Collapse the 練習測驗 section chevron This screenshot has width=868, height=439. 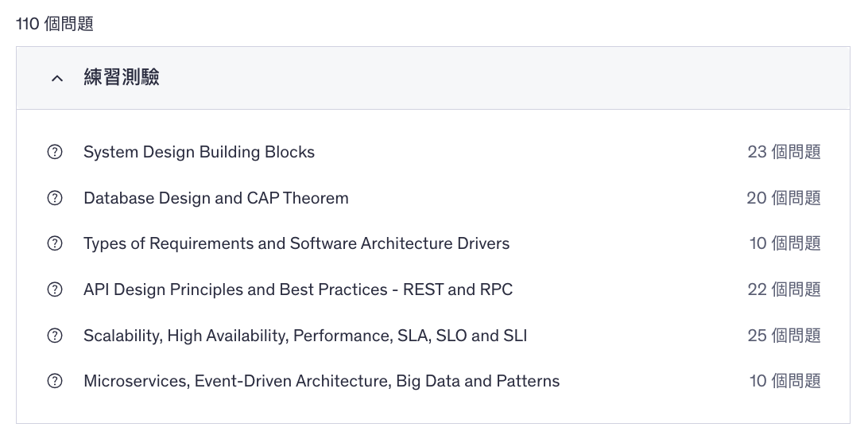click(x=56, y=78)
